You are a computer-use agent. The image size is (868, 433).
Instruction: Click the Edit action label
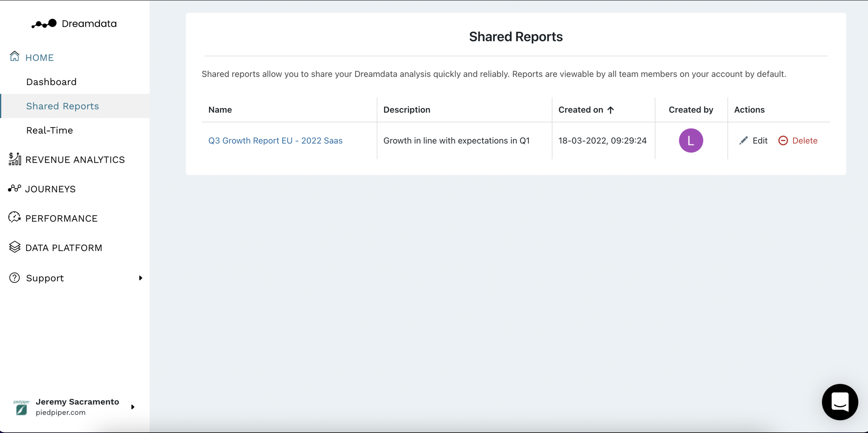pyautogui.click(x=760, y=141)
